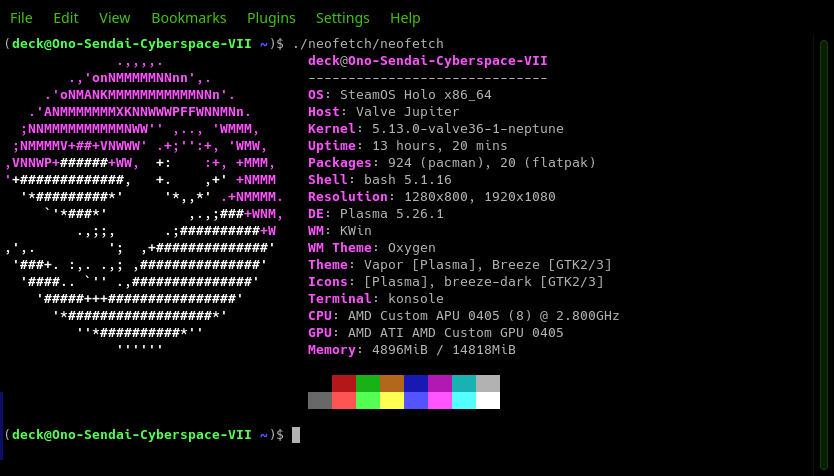Click the cyan color block

(464, 400)
